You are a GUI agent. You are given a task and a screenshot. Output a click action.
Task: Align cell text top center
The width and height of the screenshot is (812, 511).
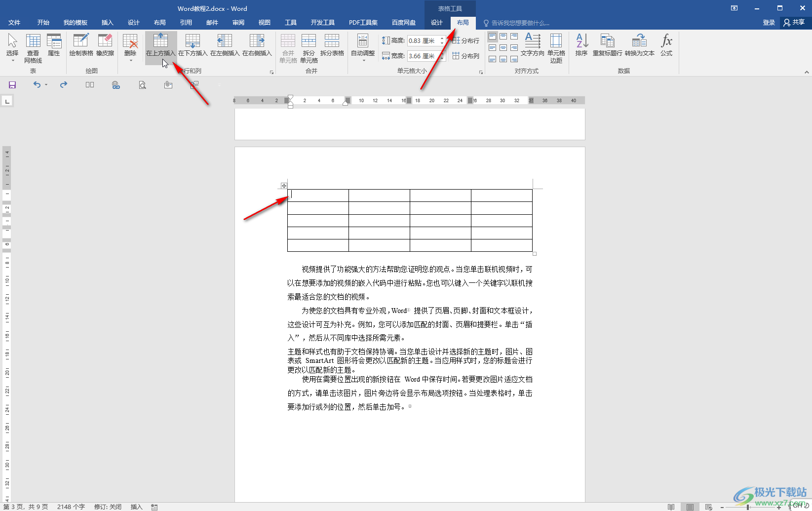point(503,37)
